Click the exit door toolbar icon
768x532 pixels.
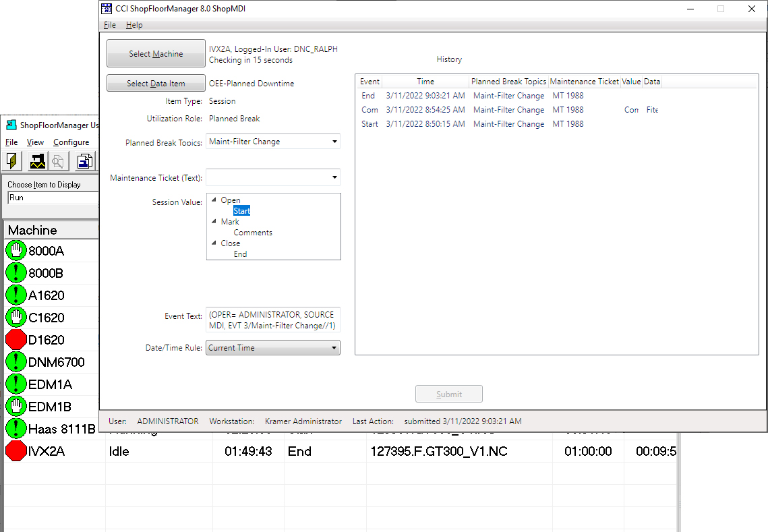tap(13, 160)
